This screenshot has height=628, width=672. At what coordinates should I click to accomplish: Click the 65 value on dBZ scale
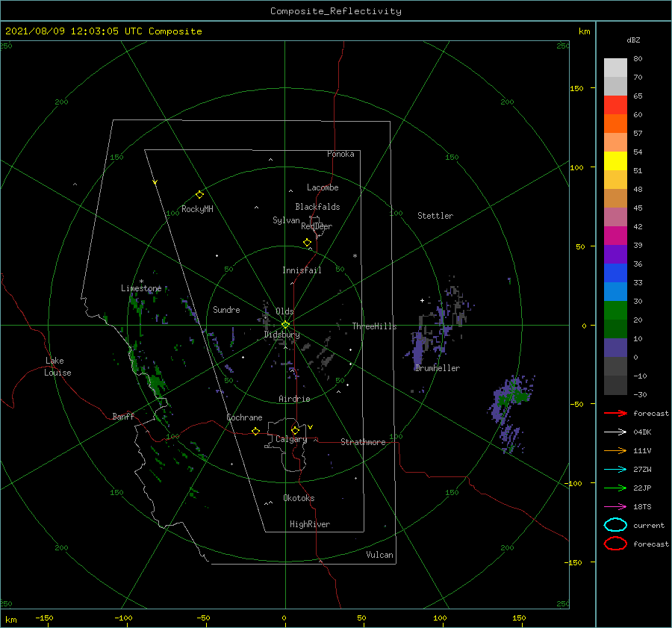[638, 96]
